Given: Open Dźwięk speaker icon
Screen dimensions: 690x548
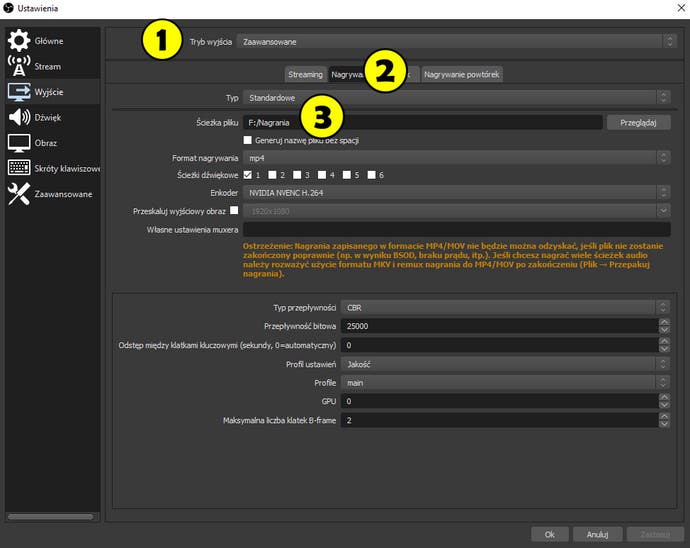Looking at the screenshot, I should pyautogui.click(x=18, y=117).
